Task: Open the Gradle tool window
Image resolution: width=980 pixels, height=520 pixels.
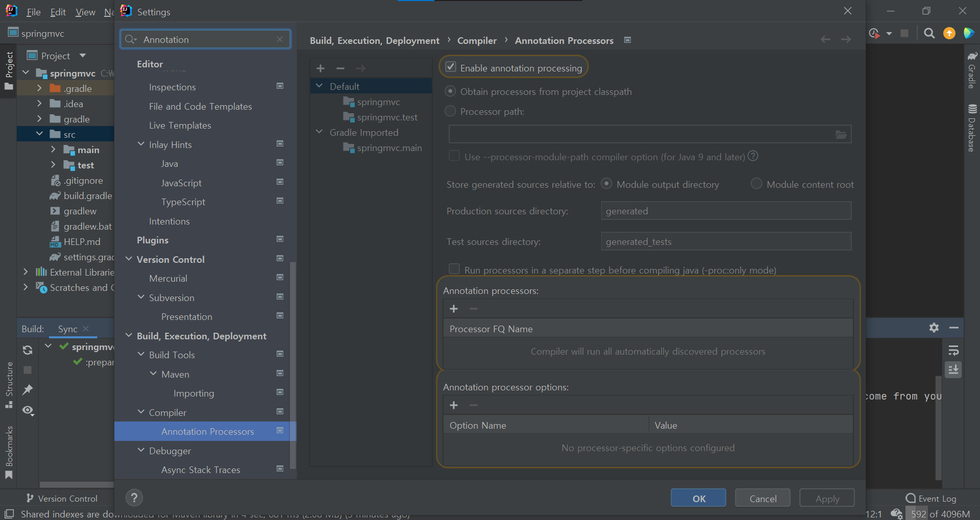Action: pyautogui.click(x=972, y=70)
